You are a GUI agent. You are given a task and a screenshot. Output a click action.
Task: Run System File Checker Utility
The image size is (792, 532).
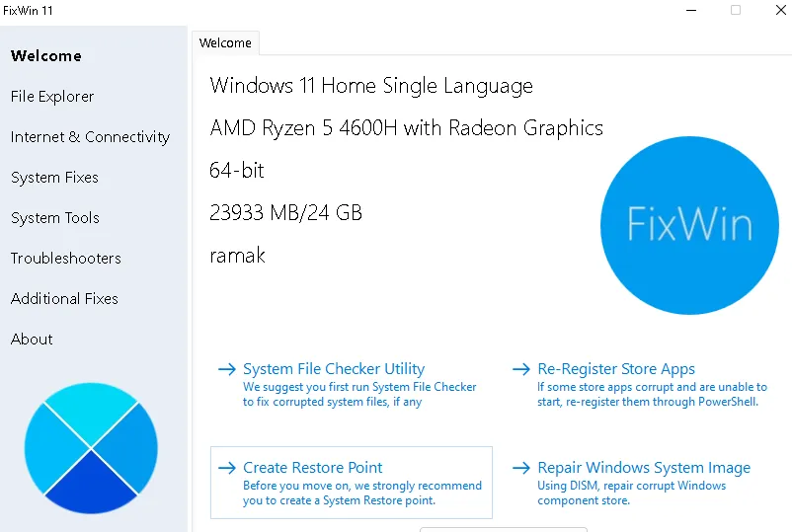[334, 369]
